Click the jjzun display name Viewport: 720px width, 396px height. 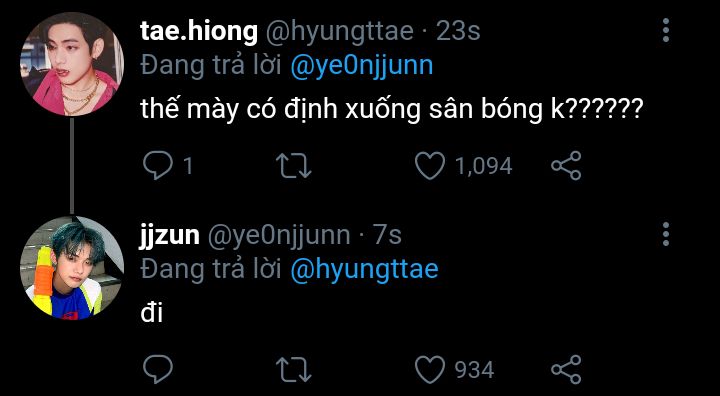click(x=169, y=237)
